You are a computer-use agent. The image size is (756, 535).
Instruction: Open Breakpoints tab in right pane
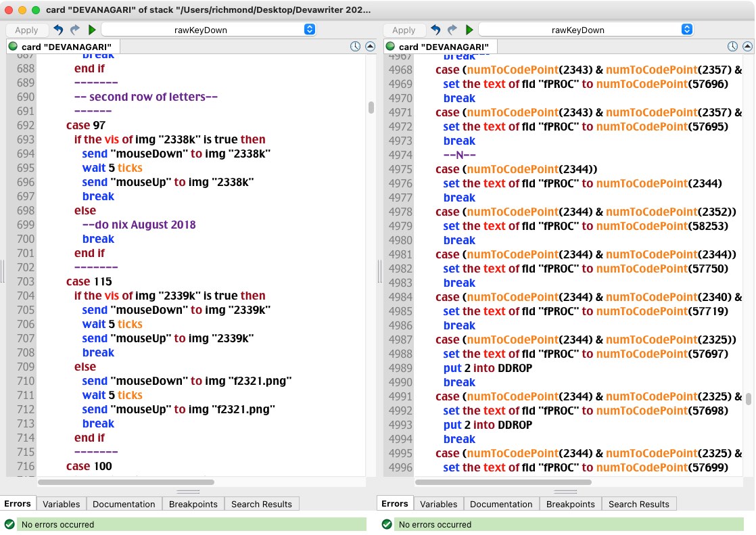pyautogui.click(x=570, y=504)
